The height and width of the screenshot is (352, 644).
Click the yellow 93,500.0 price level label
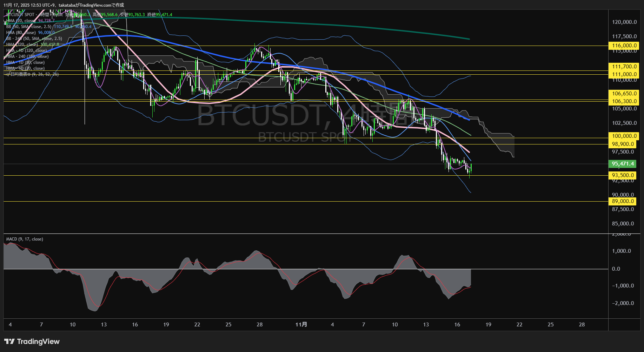623,175
